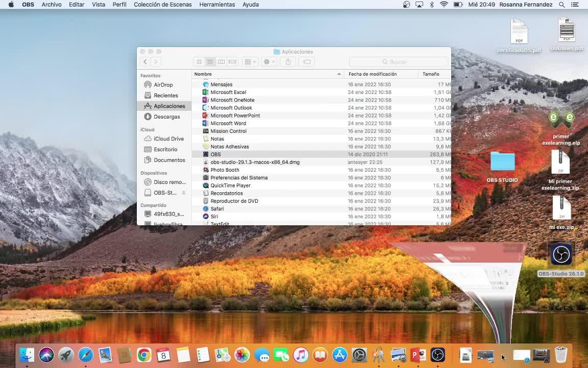The width and height of the screenshot is (588, 368).
Task: Open the Archivo menu
Action: click(x=52, y=5)
